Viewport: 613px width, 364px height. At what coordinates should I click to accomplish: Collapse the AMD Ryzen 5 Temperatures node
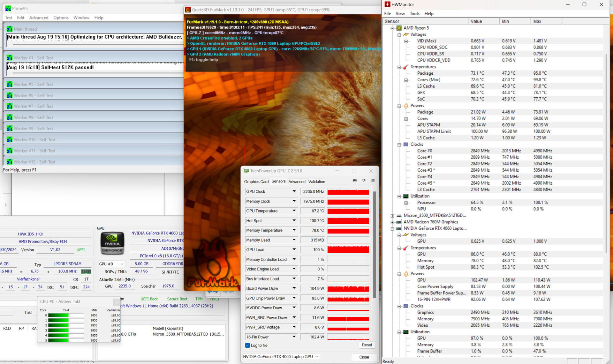pos(399,67)
